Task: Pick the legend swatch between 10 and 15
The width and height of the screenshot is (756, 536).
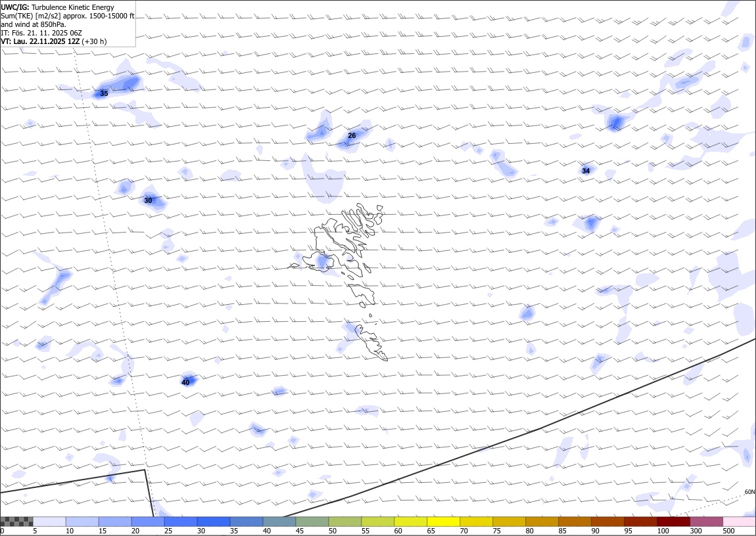Action: (82, 522)
